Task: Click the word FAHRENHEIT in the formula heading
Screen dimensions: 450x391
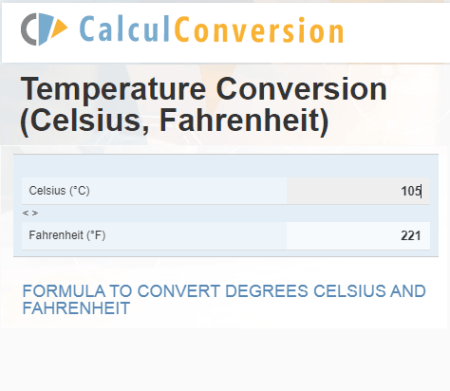Action: (x=76, y=308)
